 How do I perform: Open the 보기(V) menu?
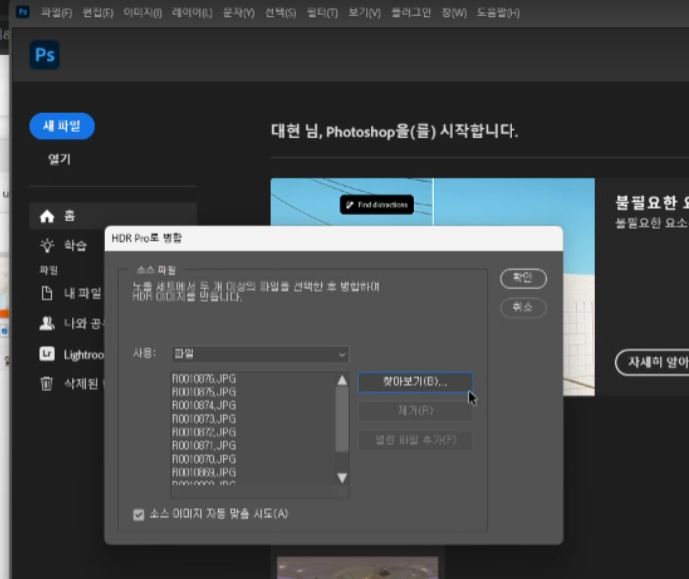(x=364, y=13)
